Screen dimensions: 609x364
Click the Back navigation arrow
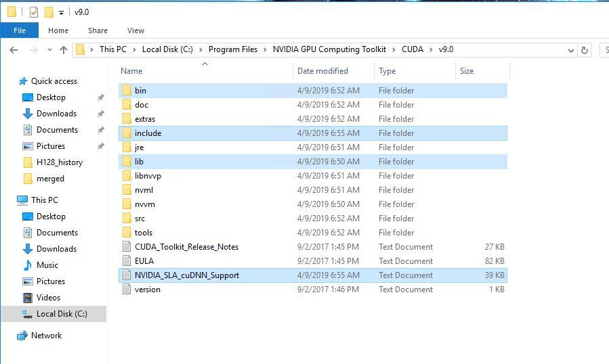14,49
